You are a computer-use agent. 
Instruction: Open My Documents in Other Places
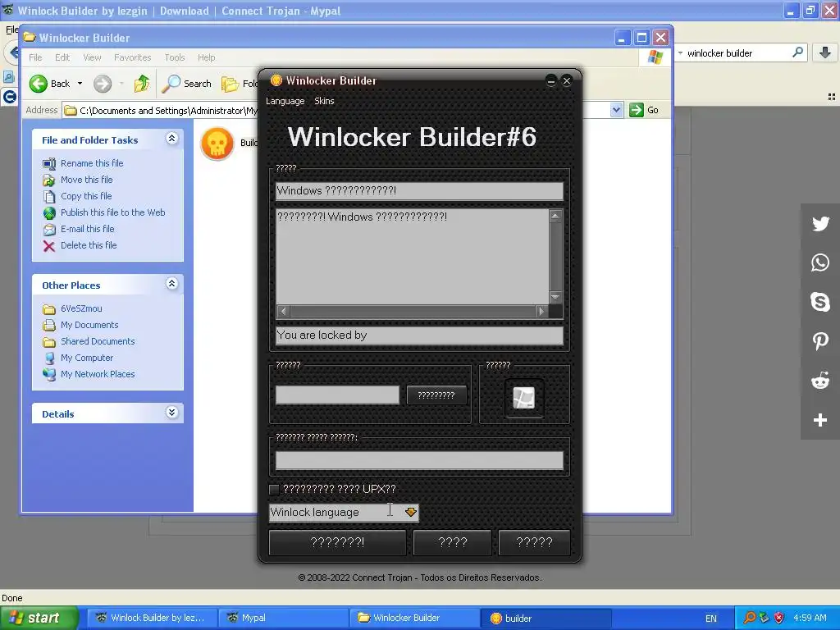(89, 325)
